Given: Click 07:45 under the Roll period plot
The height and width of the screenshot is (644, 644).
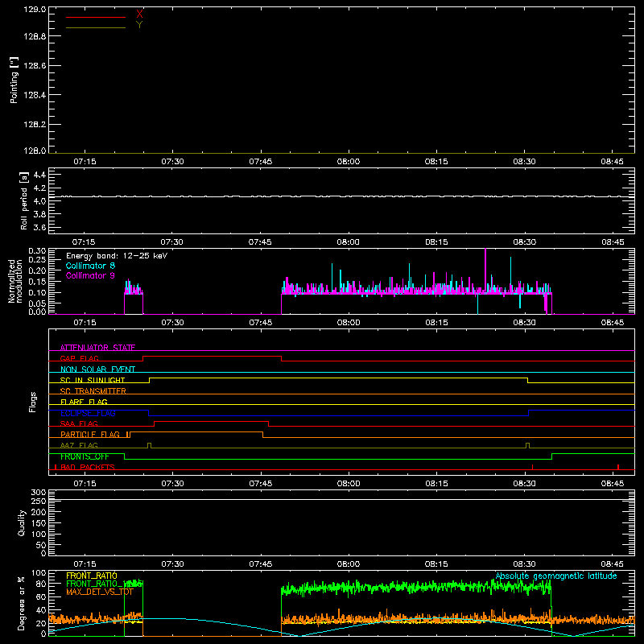Looking at the screenshot, I should [x=260, y=242].
